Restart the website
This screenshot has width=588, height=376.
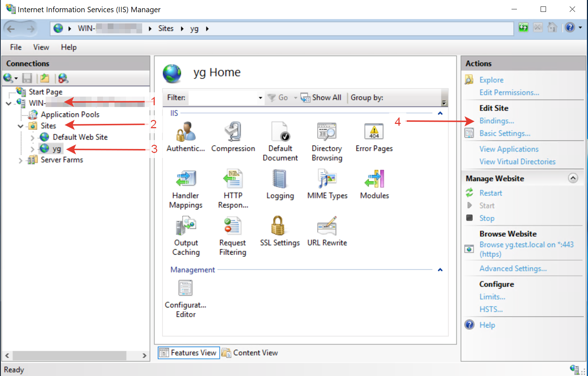coord(491,193)
